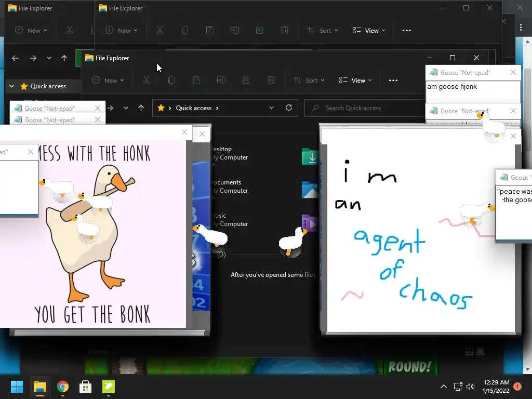The width and height of the screenshot is (532, 399).
Task: Click green goose app taskbar icon
Action: coord(109,387)
